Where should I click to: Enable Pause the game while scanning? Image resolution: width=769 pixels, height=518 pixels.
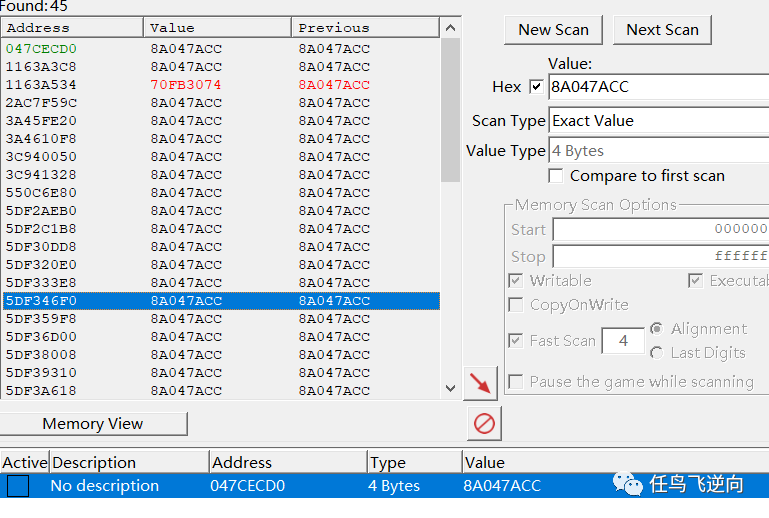(x=515, y=382)
